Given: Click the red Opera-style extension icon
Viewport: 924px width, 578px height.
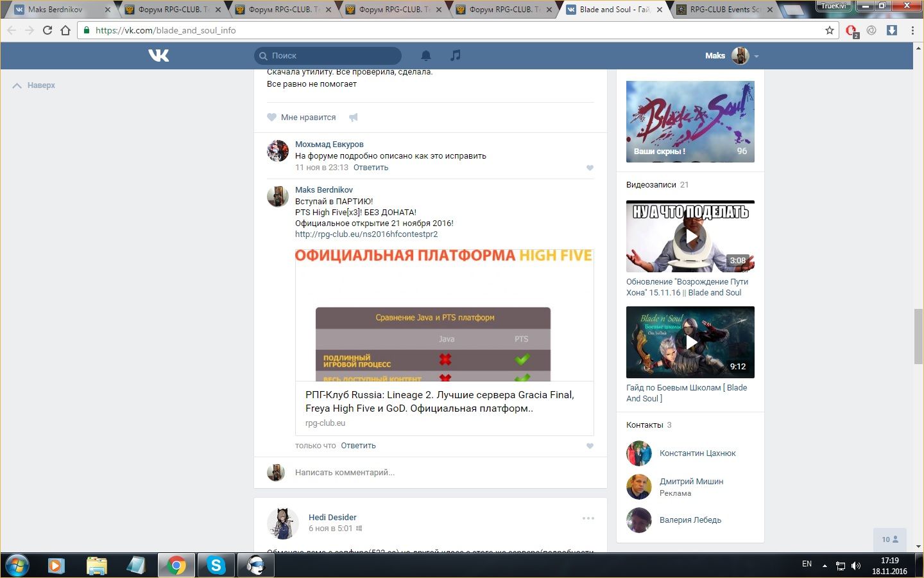Looking at the screenshot, I should pyautogui.click(x=851, y=31).
